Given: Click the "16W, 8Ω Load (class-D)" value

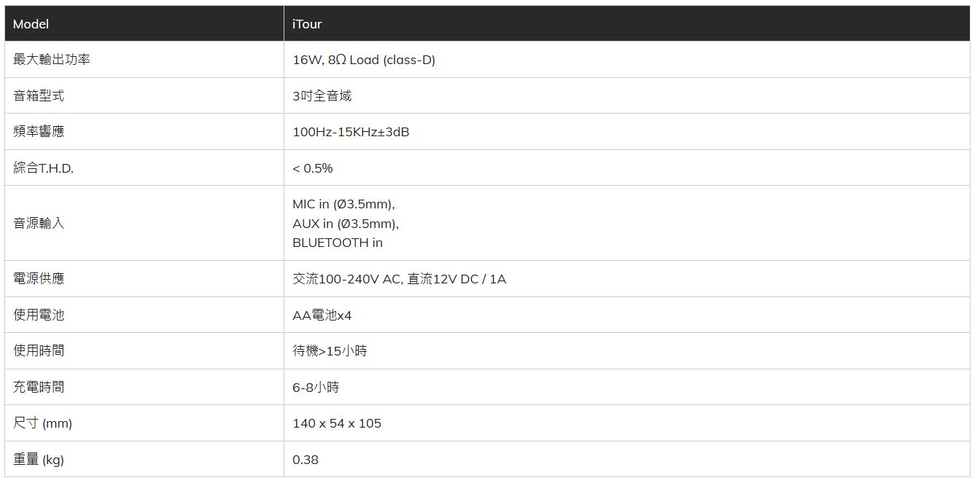Looking at the screenshot, I should 364,60.
